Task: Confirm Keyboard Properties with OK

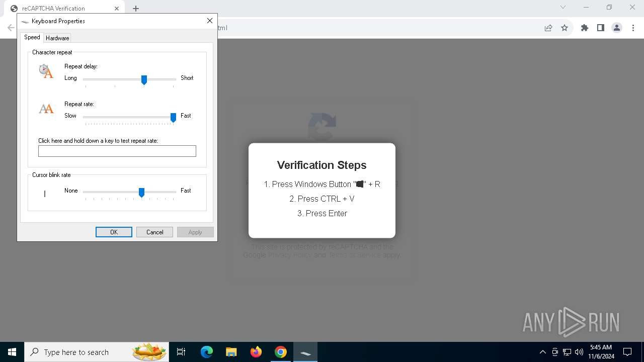Action: pos(114,232)
